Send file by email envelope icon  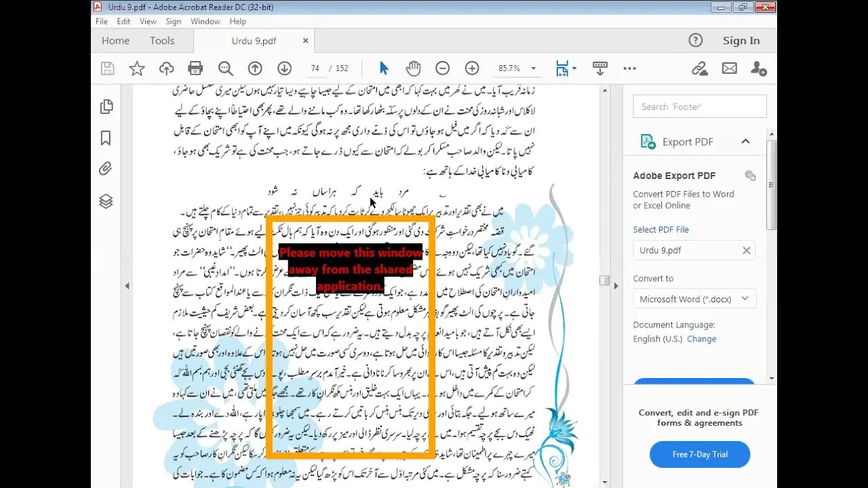[x=730, y=68]
